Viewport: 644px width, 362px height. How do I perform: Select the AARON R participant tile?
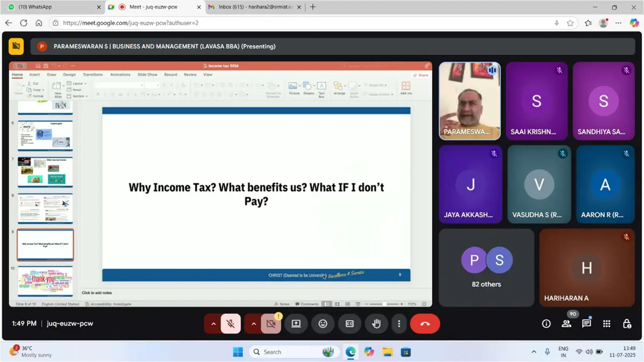(x=605, y=184)
